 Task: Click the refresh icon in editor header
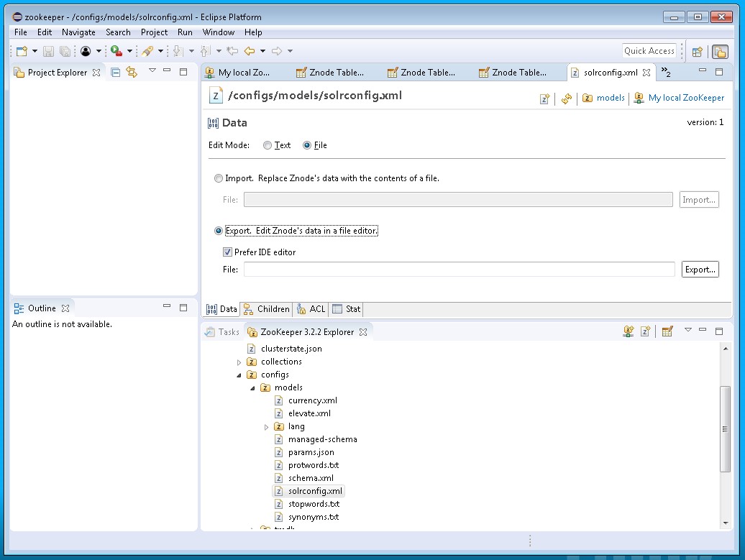click(567, 98)
